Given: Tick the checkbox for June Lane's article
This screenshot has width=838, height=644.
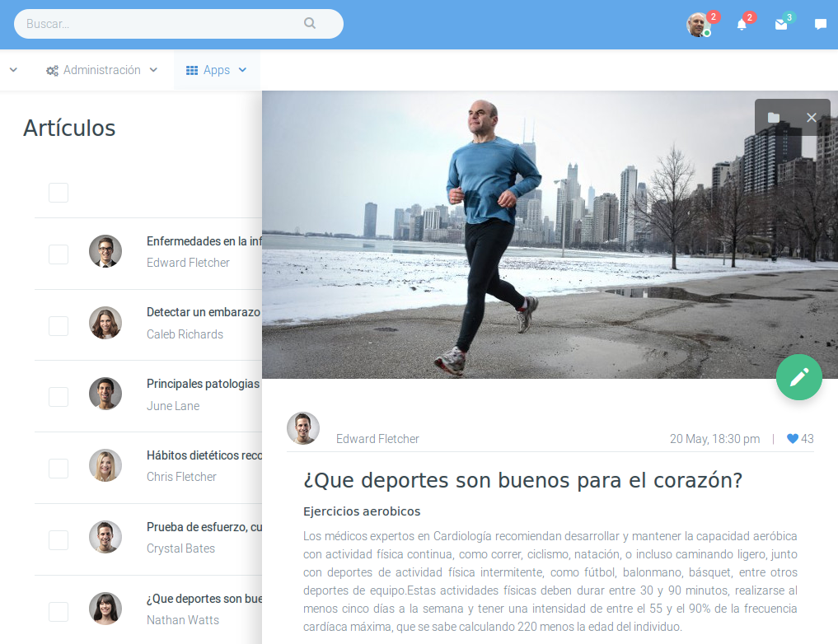Looking at the screenshot, I should click(59, 397).
